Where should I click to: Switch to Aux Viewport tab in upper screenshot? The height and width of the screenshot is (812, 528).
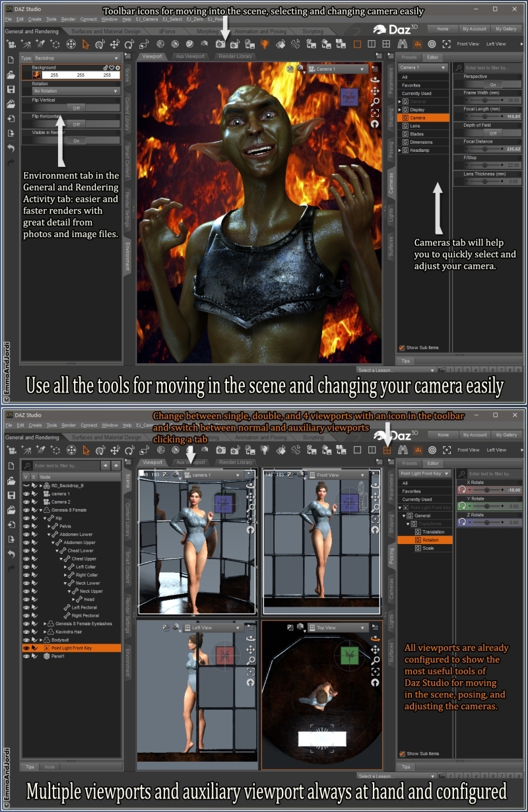click(x=190, y=57)
